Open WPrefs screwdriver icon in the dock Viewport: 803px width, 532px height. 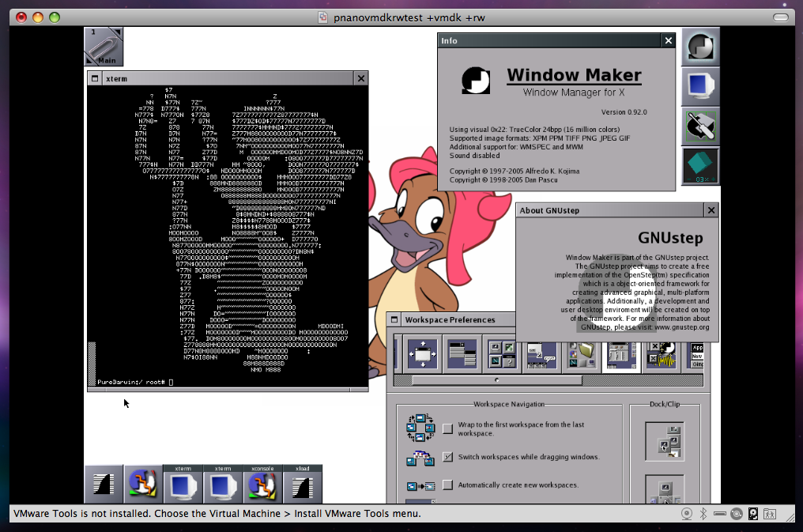[x=700, y=126]
